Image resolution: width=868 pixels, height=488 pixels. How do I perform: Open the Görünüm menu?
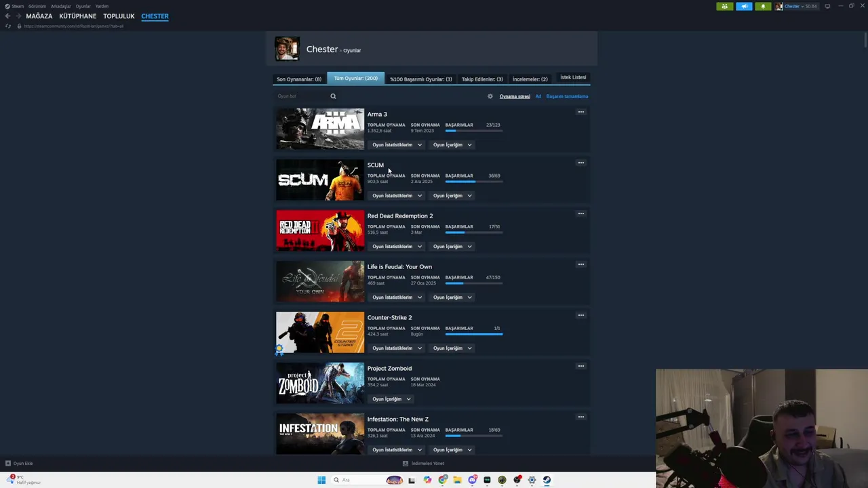[x=37, y=6]
